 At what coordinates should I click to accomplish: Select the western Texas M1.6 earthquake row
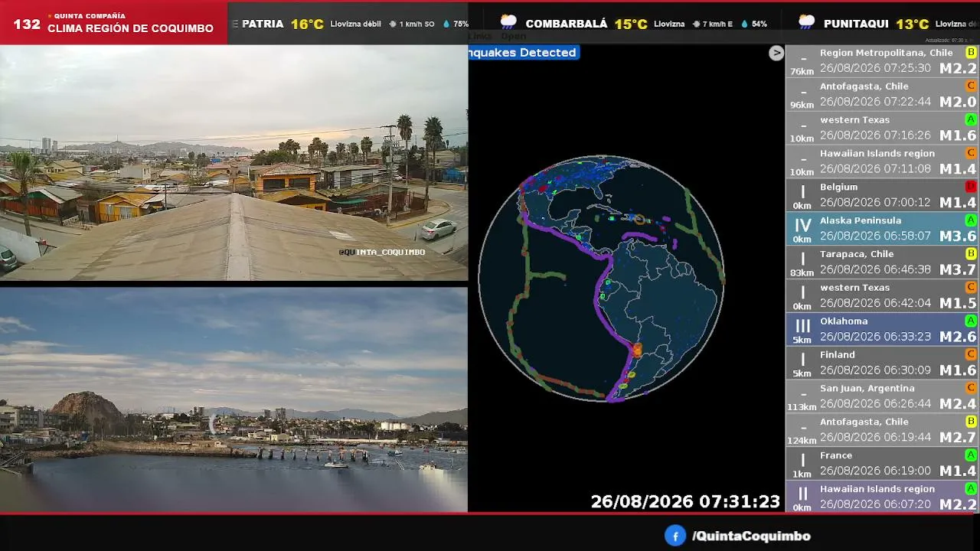click(x=882, y=129)
